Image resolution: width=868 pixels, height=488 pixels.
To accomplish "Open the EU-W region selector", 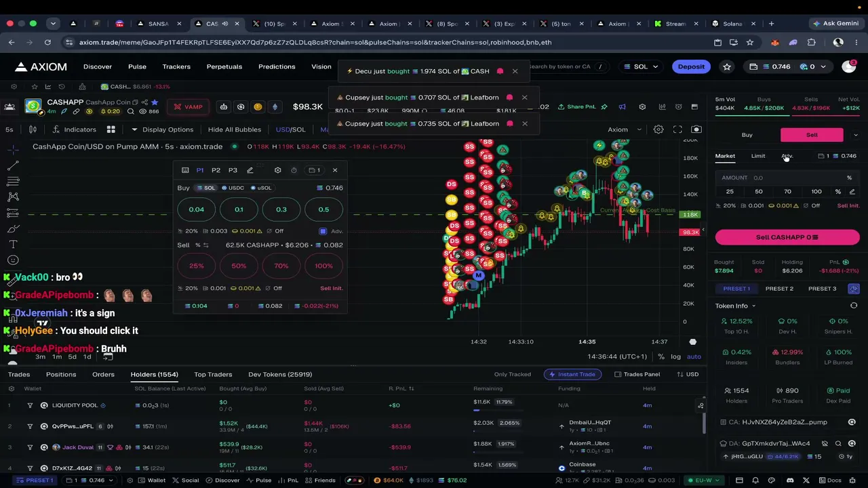I will coord(704,481).
